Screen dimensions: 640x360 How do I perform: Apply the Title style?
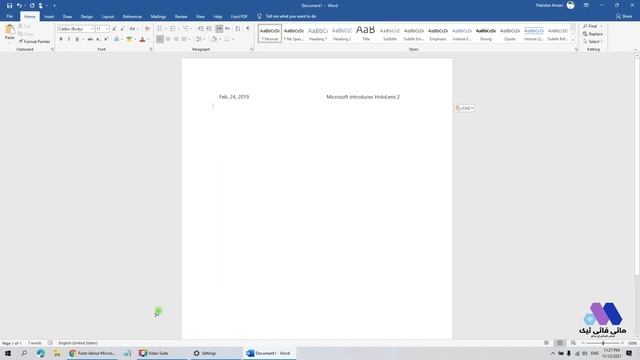366,33
